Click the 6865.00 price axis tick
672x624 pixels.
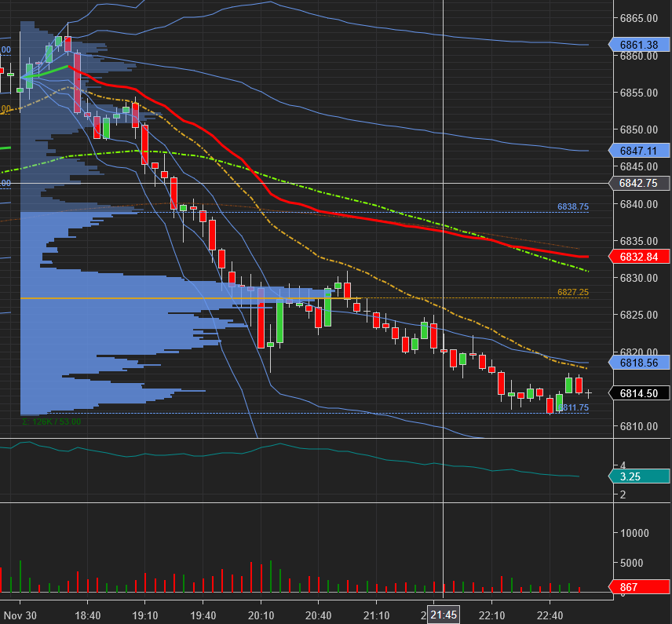(637, 18)
